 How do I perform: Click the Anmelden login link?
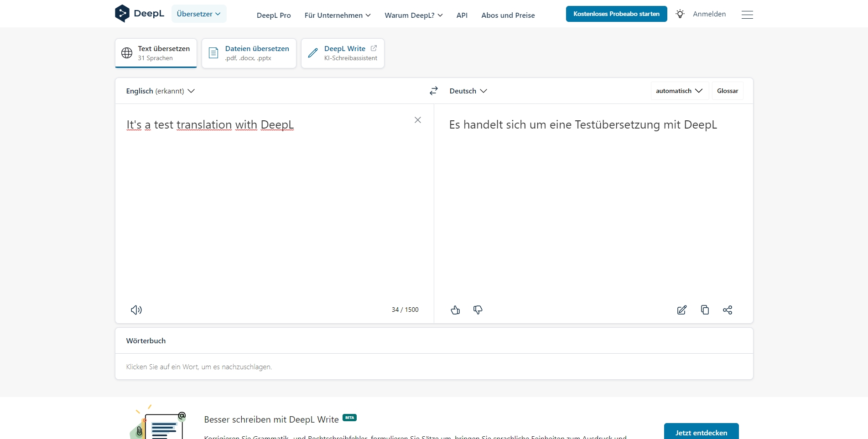pyautogui.click(x=709, y=14)
